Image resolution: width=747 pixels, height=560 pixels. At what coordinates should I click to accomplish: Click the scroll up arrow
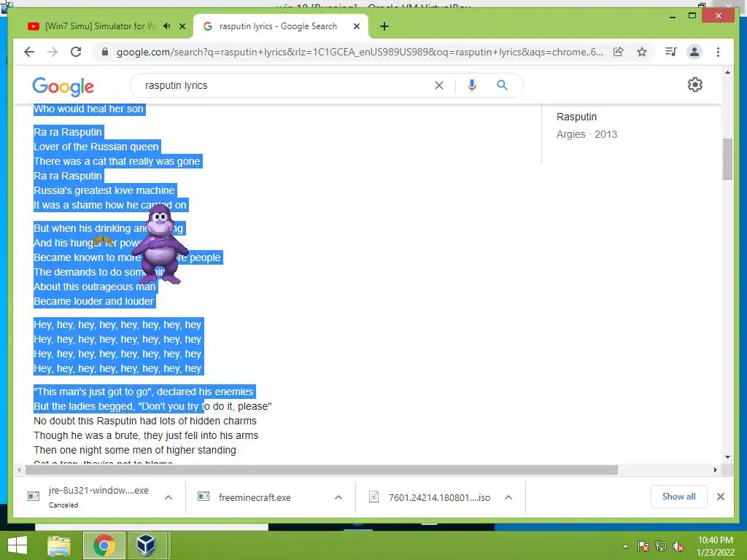[727, 72]
